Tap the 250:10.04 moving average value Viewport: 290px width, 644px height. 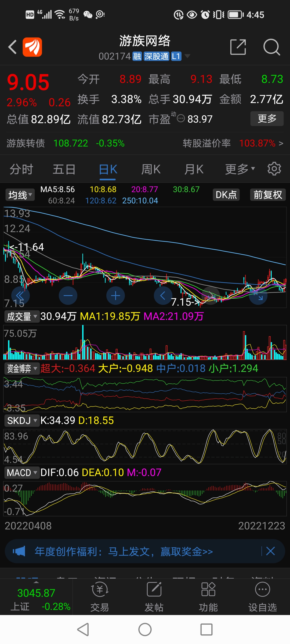pyautogui.click(x=140, y=201)
